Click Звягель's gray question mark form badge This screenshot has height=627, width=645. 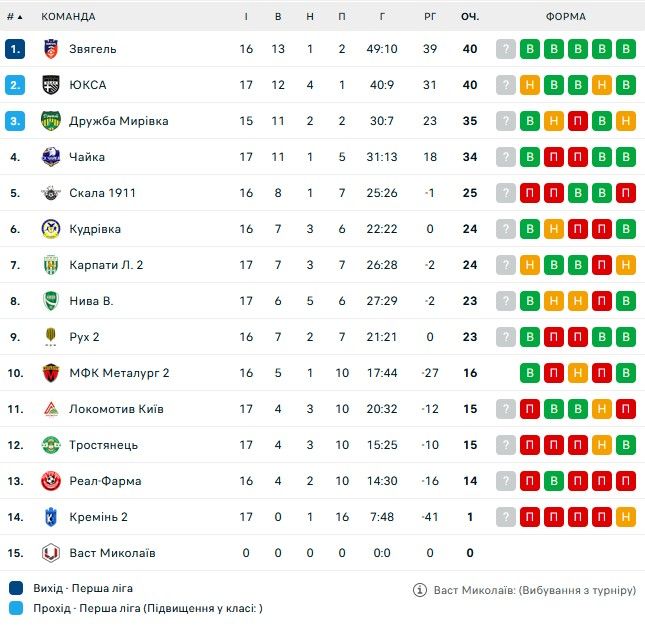click(x=506, y=49)
